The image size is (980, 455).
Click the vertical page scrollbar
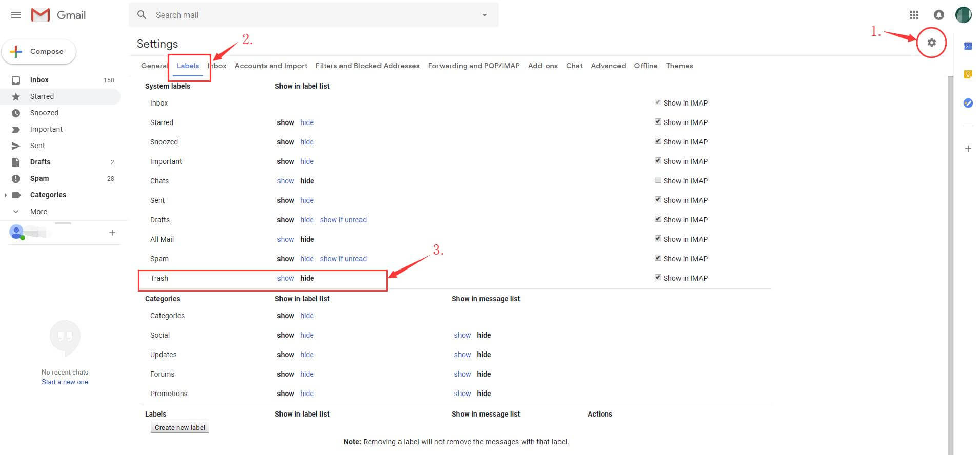pyautogui.click(x=950, y=265)
